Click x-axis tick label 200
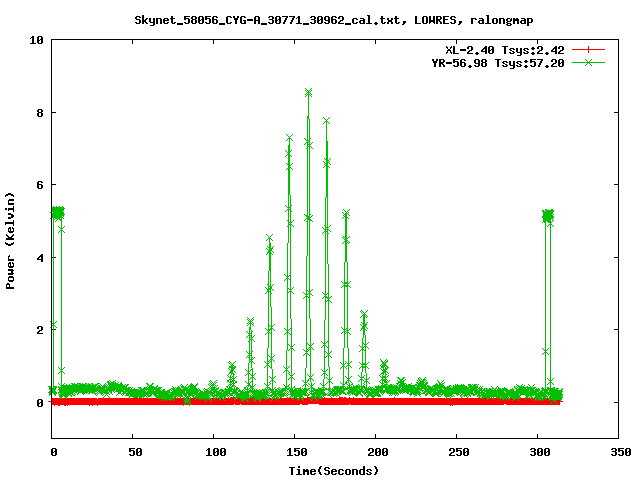This screenshot has width=640, height=480. pyautogui.click(x=378, y=452)
